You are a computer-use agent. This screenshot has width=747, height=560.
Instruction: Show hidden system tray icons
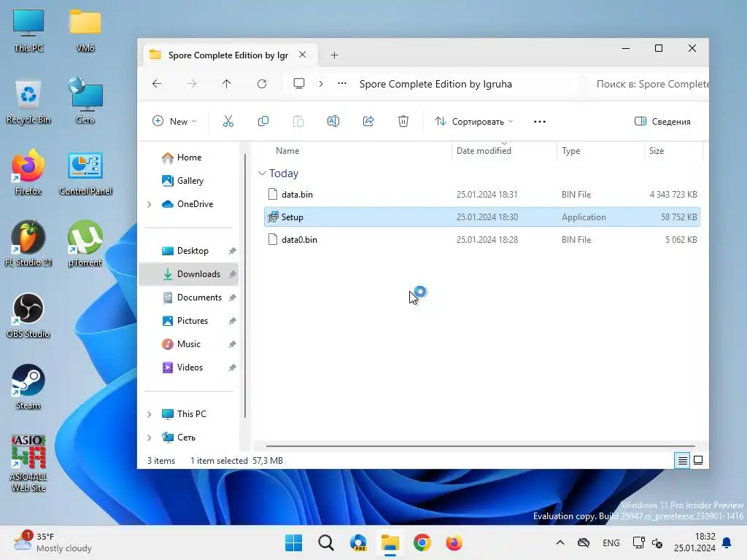[x=560, y=542]
